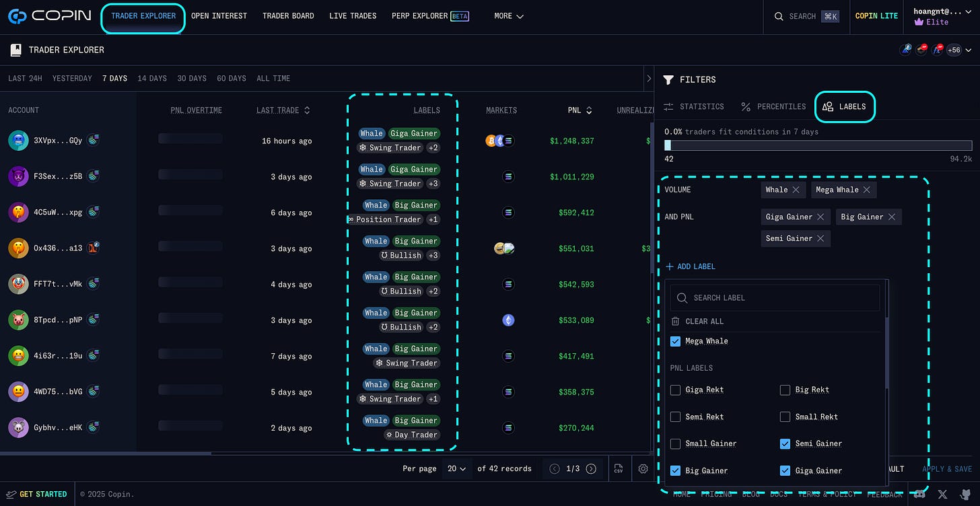Expand +3 labels for F3Sex...z5B
980x506 pixels.
[433, 183]
